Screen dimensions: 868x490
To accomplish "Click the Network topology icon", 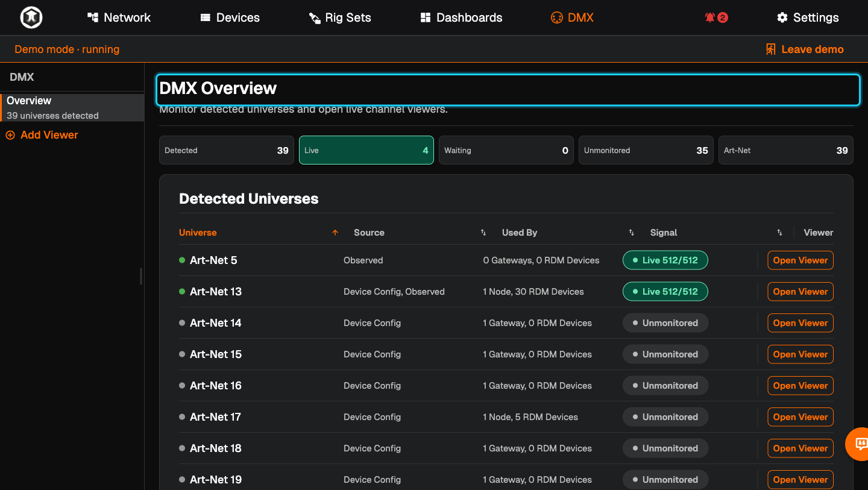I will (x=93, y=17).
